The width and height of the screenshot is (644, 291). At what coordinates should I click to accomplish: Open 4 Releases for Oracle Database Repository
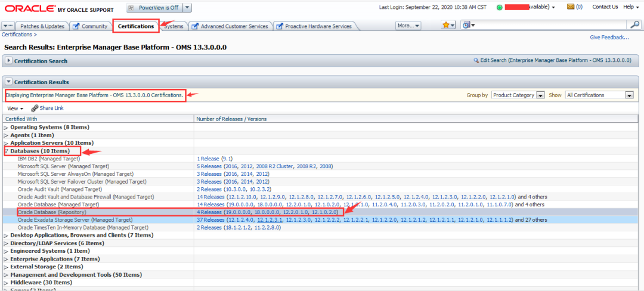209,212
